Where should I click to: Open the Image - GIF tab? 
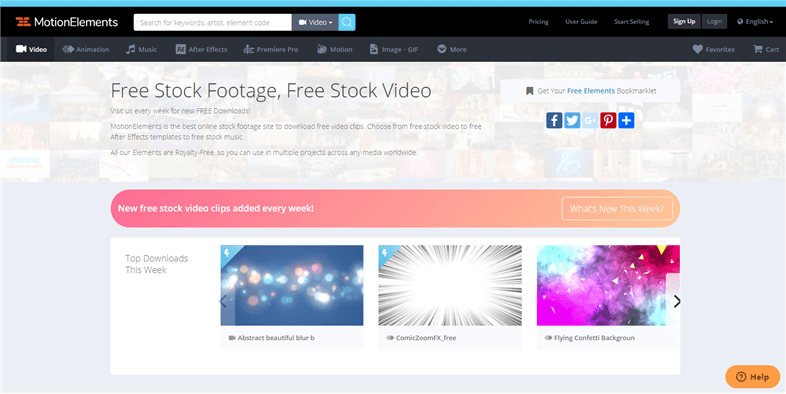[394, 49]
